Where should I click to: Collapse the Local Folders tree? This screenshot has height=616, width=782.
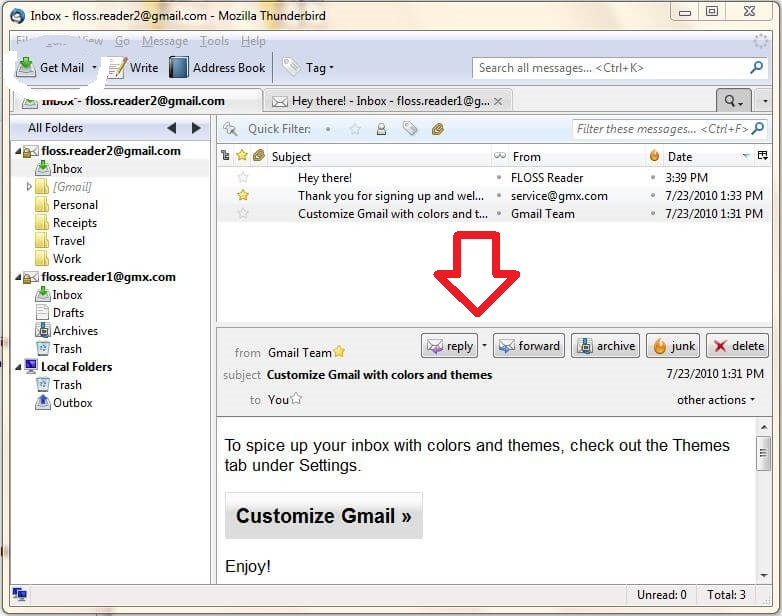pos(18,367)
